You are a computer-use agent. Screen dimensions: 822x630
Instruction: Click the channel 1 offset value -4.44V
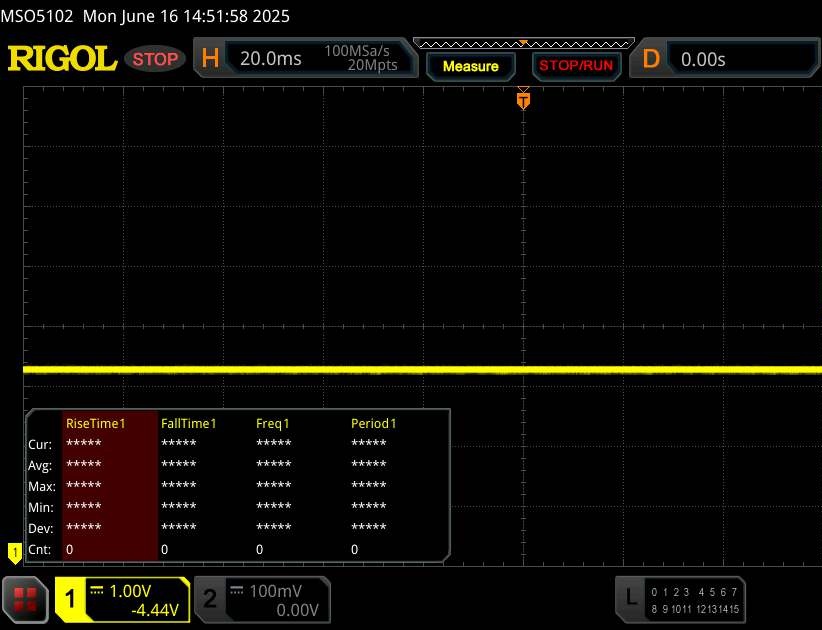155,609
